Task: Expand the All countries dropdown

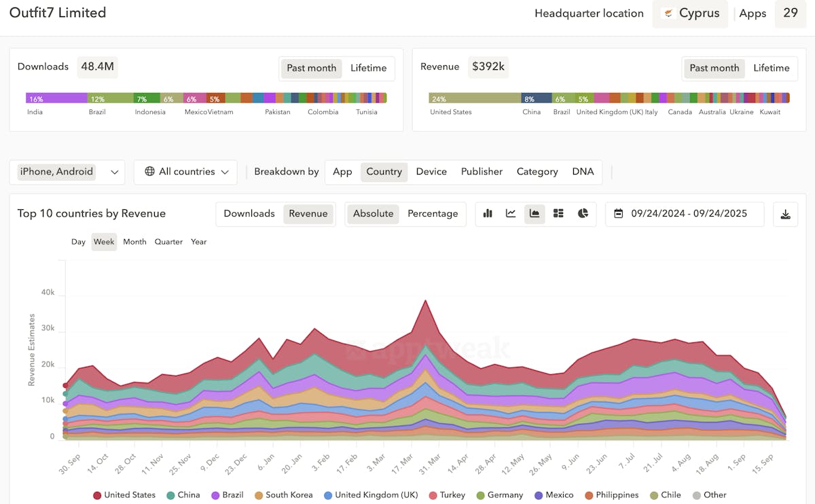Action: pyautogui.click(x=186, y=172)
